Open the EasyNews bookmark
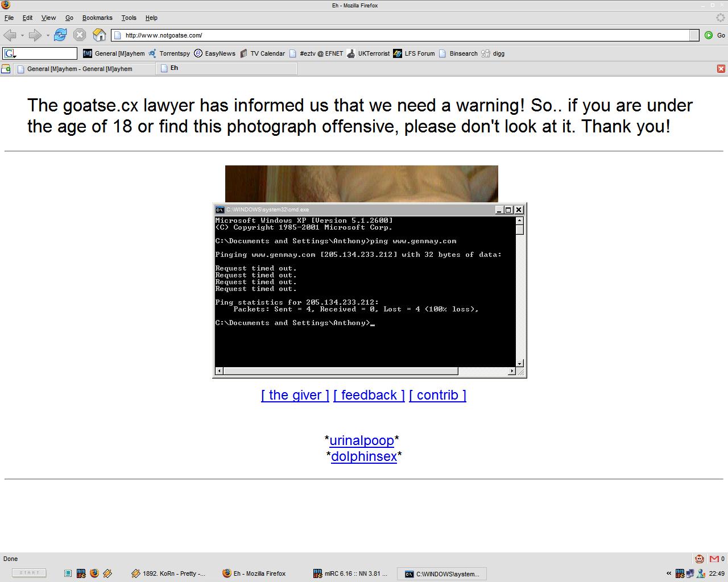728x582 pixels. point(214,53)
